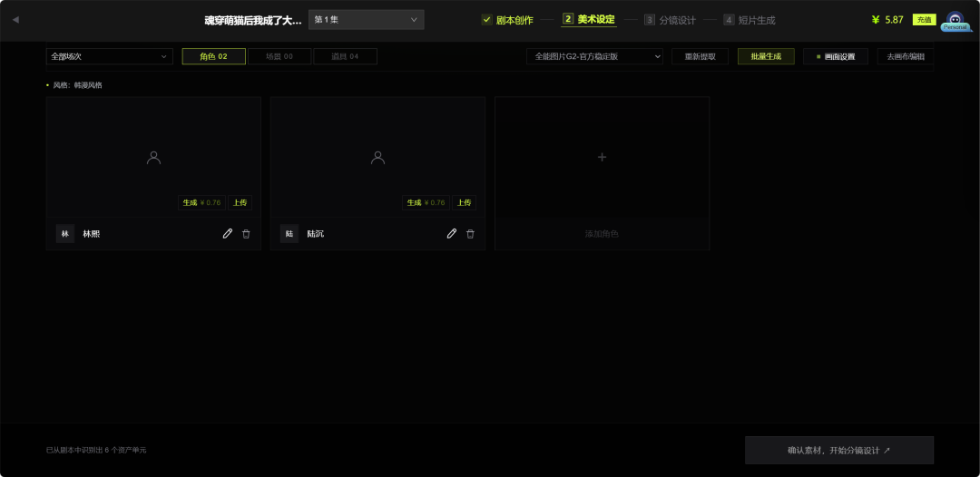Open the 全能图片G2-官方稳定版 model dropdown
980x477 pixels.
(x=594, y=57)
